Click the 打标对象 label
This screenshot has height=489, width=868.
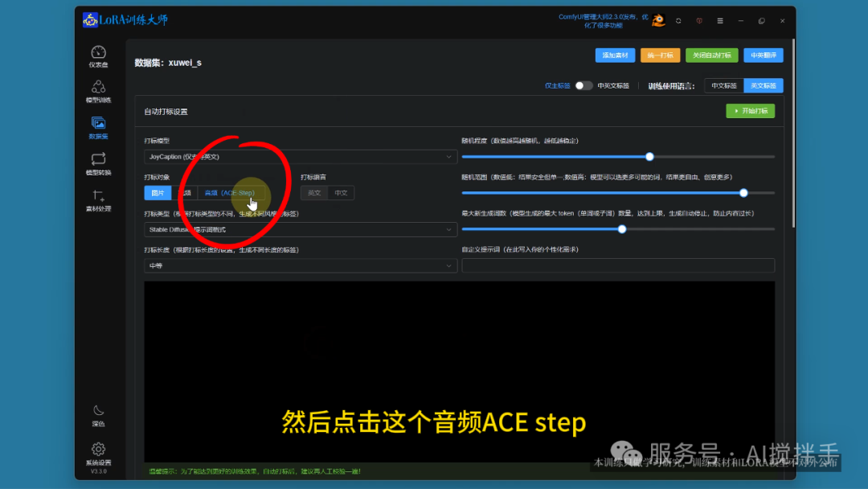(x=158, y=177)
